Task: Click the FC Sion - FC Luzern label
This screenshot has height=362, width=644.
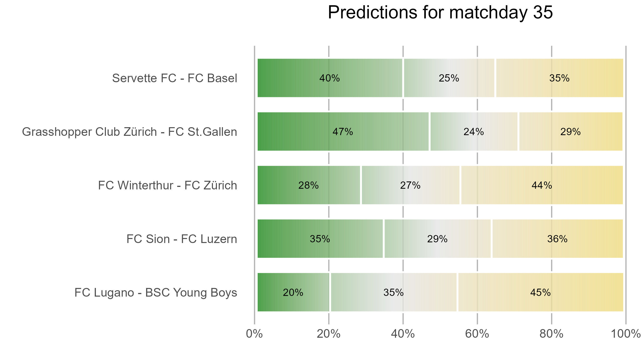Action: point(182,239)
